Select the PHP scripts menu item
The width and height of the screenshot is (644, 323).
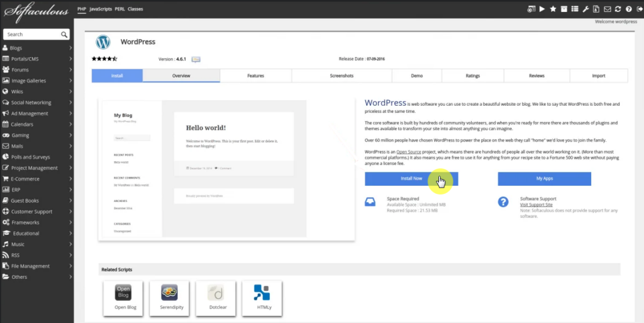[82, 9]
